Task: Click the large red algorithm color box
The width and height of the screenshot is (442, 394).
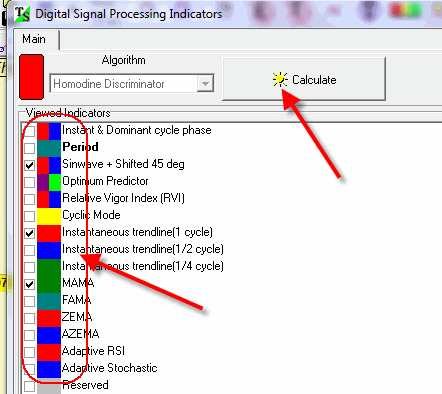Action: (x=32, y=77)
